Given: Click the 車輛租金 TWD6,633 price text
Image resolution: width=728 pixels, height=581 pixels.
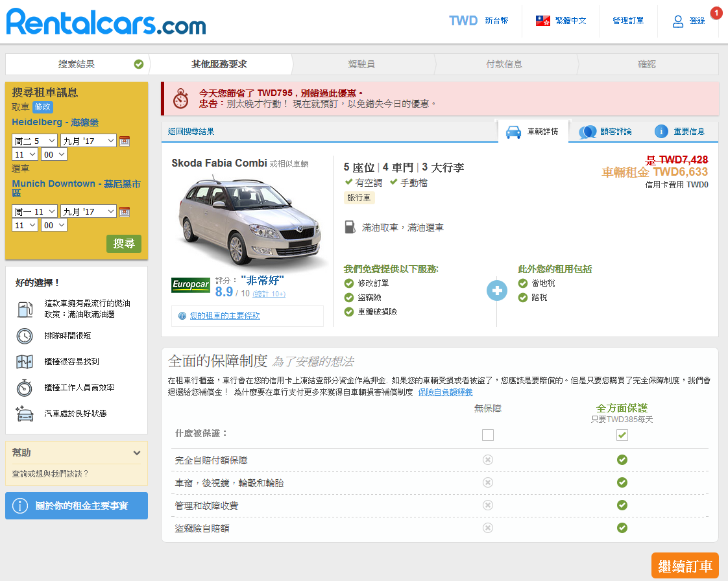Looking at the screenshot, I should [655, 172].
